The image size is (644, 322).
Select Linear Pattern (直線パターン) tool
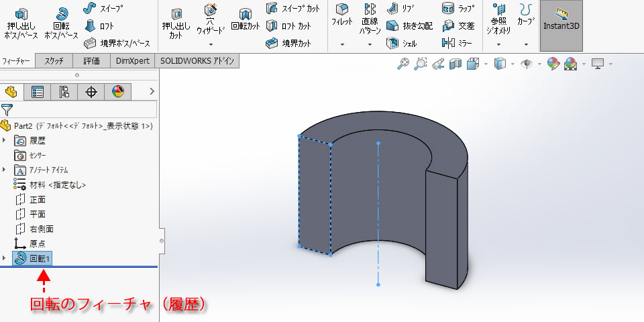click(370, 19)
